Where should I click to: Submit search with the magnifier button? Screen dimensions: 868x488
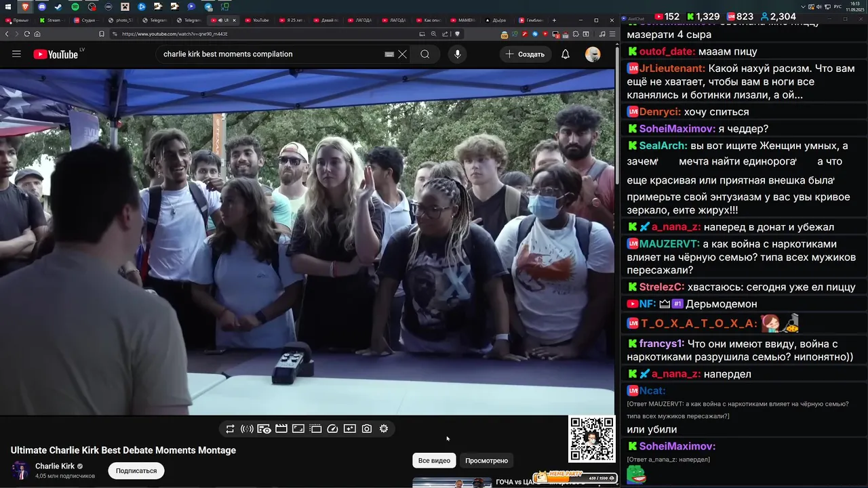[x=425, y=54]
